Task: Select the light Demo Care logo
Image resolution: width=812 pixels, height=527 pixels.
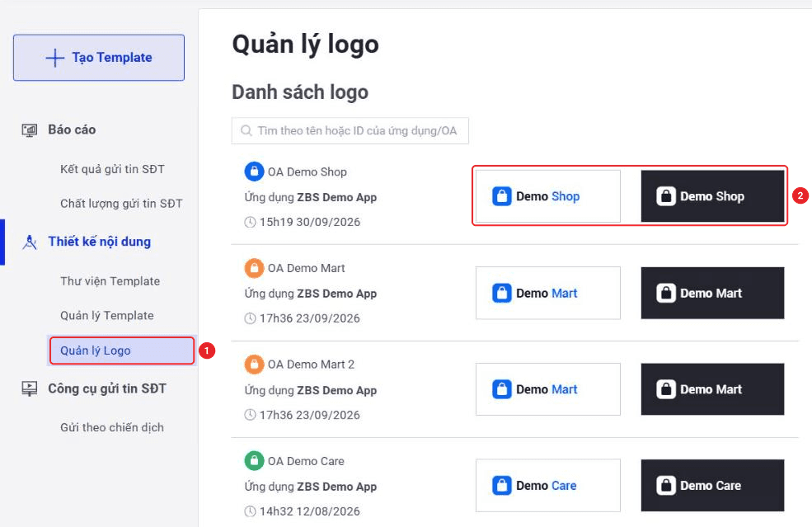Action: click(548, 486)
